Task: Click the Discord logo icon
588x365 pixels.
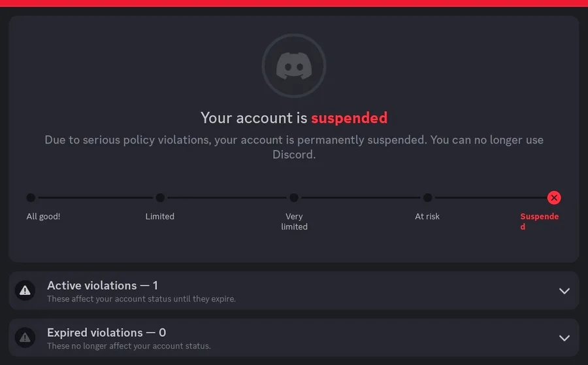Action: 293,66
